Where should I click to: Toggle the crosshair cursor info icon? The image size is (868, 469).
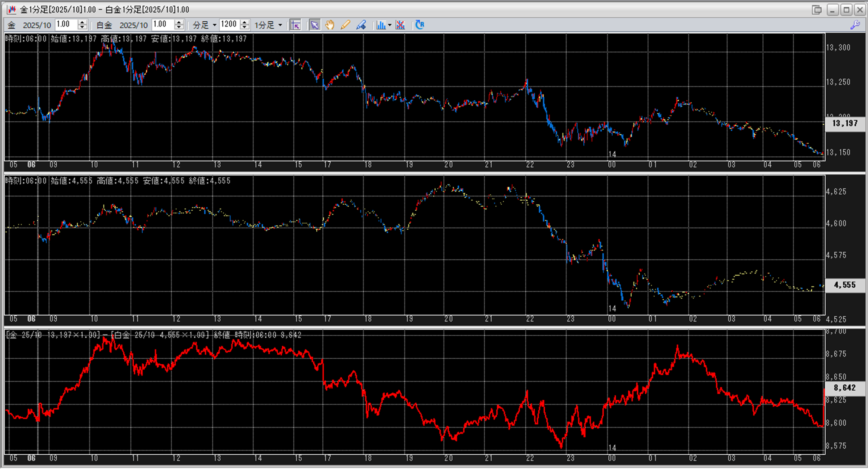pyautogui.click(x=296, y=25)
